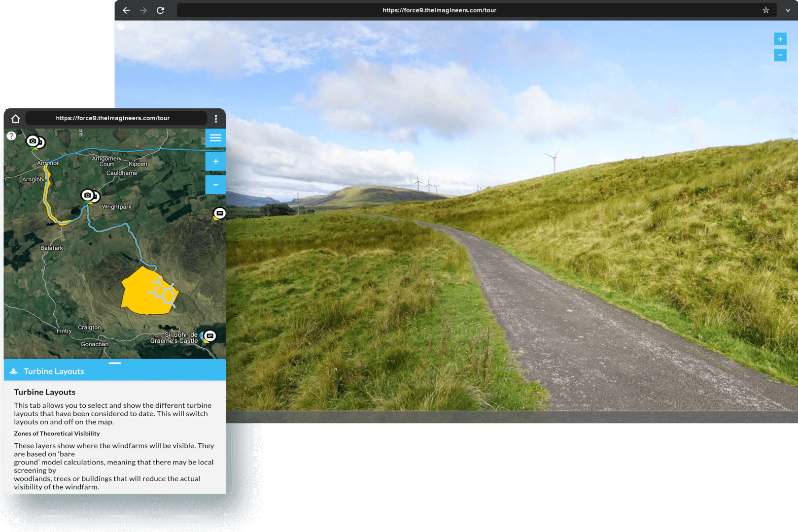Go back using the desktop browser arrow
Screen dimensions: 798x532
[126, 10]
